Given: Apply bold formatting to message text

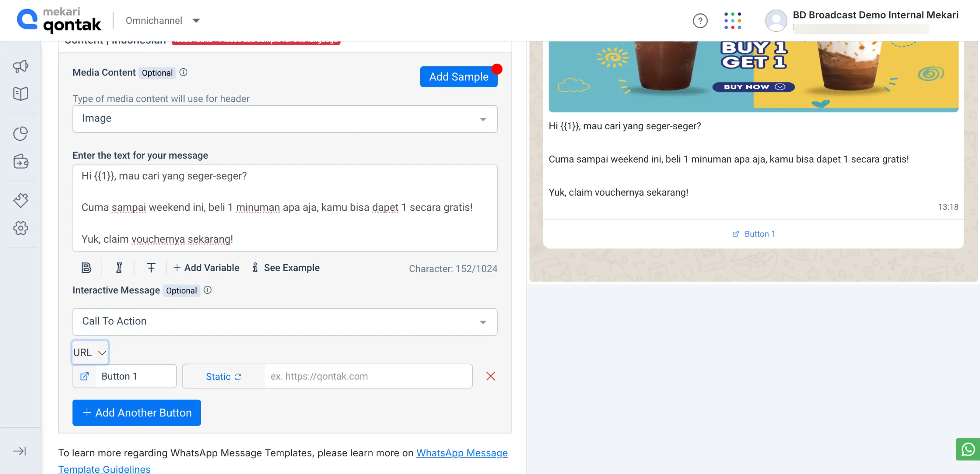Looking at the screenshot, I should tap(87, 268).
